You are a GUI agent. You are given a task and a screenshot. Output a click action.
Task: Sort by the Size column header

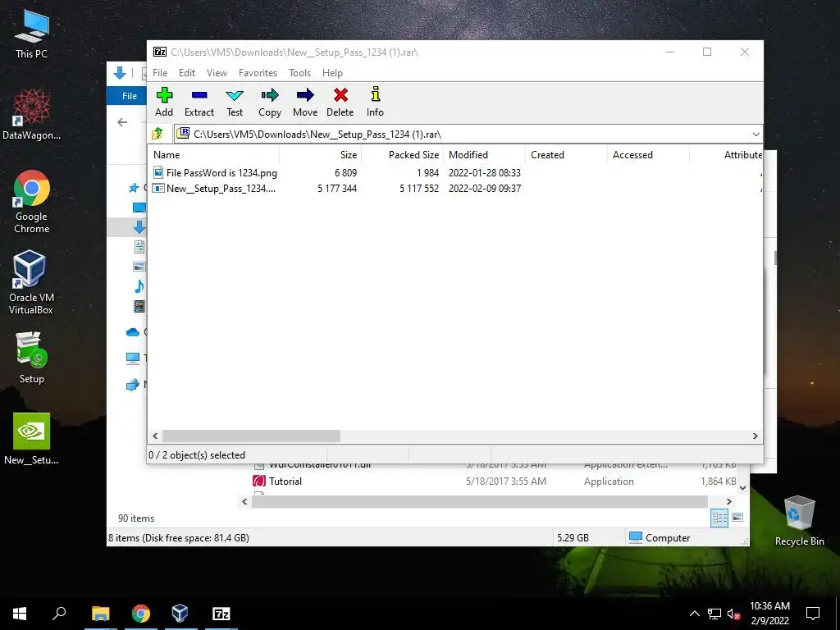point(321,155)
